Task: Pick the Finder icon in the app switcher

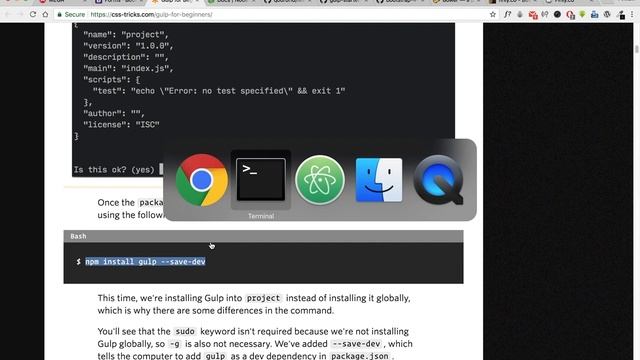Action: pyautogui.click(x=379, y=180)
